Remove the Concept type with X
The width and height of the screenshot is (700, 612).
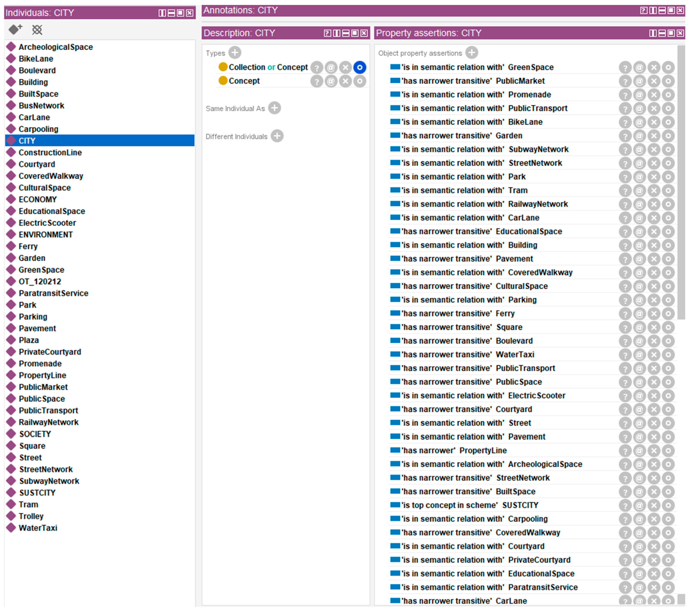[x=345, y=81]
